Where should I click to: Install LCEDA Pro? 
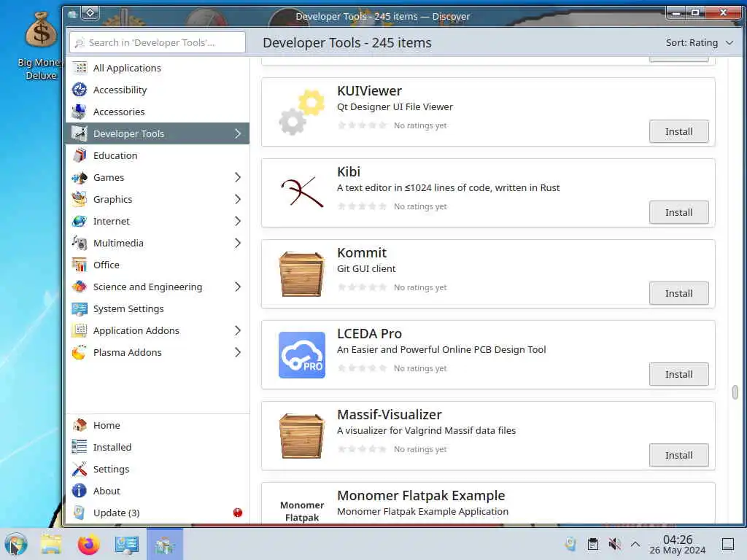coord(678,374)
